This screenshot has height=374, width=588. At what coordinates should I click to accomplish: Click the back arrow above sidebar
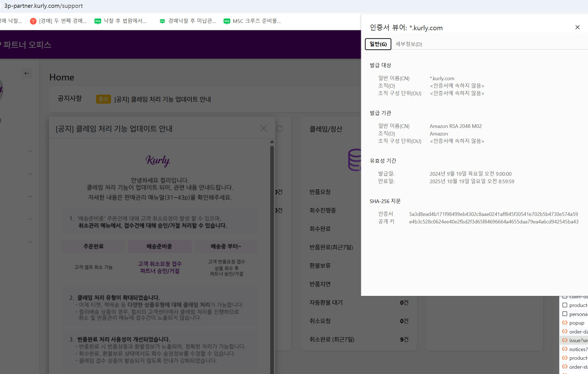(27, 73)
